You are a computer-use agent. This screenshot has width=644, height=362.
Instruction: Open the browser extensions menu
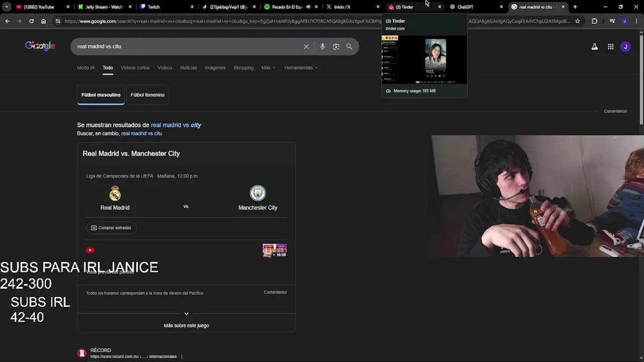[x=595, y=21]
